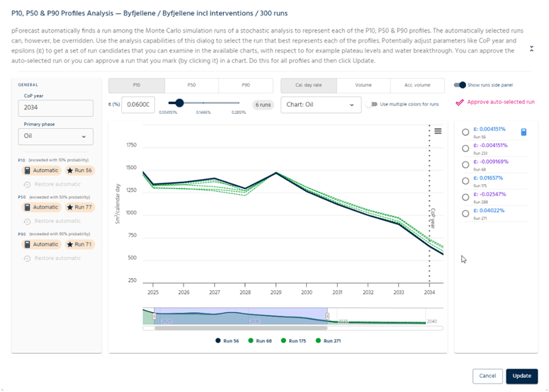The height and width of the screenshot is (392, 549).
Task: Click the Update button
Action: 521,376
